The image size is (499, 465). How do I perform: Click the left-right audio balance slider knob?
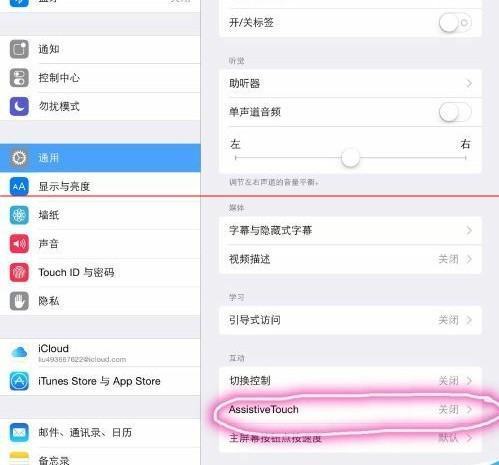(x=350, y=158)
